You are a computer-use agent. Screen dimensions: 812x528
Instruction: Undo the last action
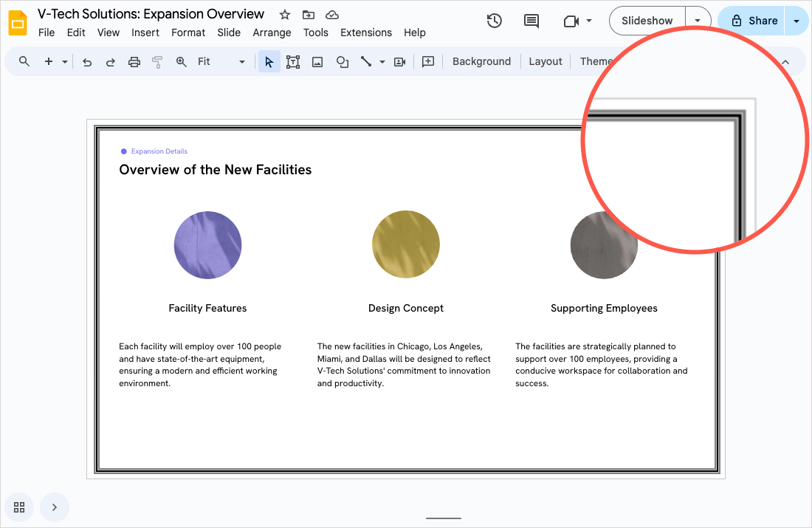(87, 62)
